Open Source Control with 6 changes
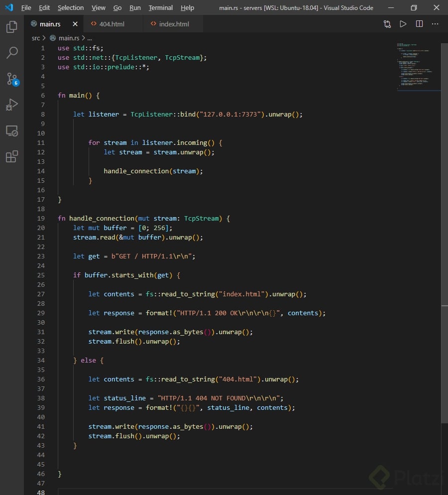 click(12, 79)
